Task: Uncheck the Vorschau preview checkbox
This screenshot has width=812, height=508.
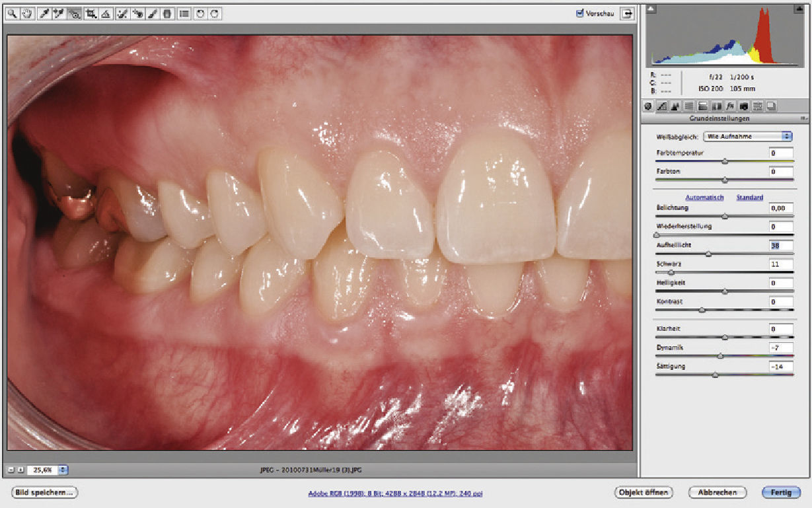Action: tap(580, 13)
